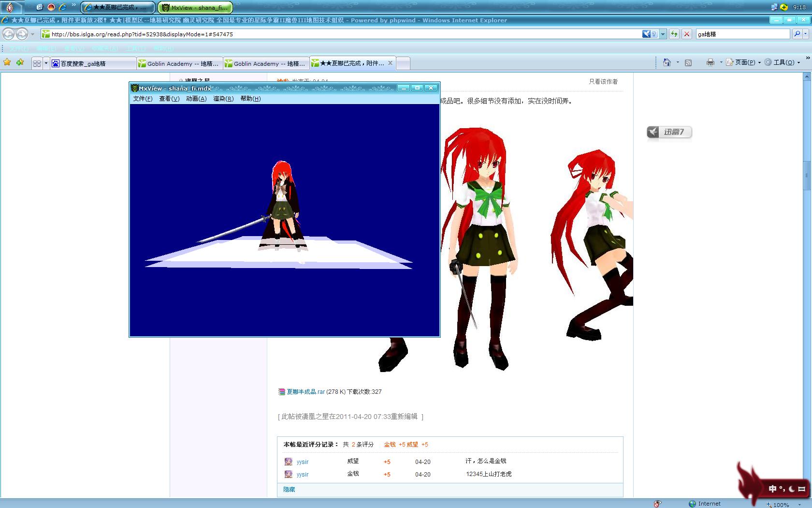Expand the command bar overflow chevron
812x508 pixels.
(808, 58)
